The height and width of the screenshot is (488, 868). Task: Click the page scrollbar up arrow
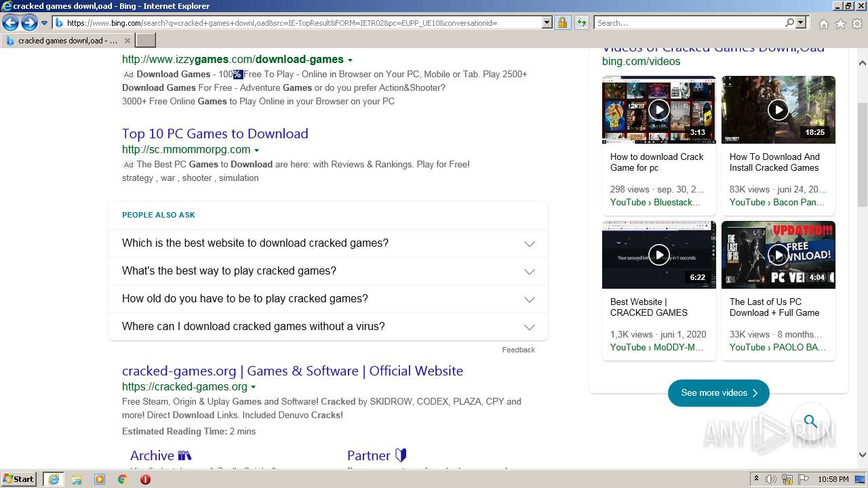pyautogui.click(x=863, y=64)
